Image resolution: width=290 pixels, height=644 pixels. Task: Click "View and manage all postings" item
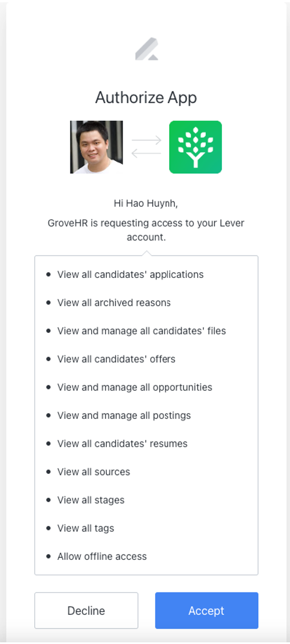coord(124,415)
